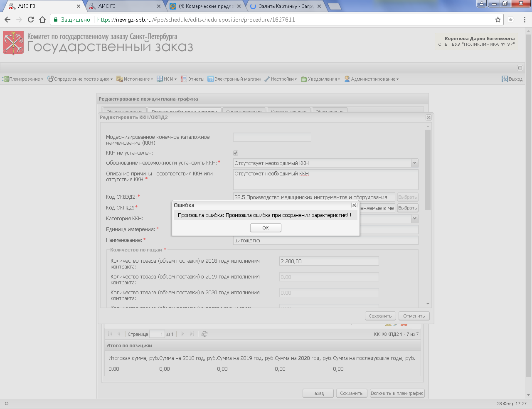Screen dimensions: 532x409
Task: Click the 2018 quantity field showing 2 200,00
Action: point(329,261)
